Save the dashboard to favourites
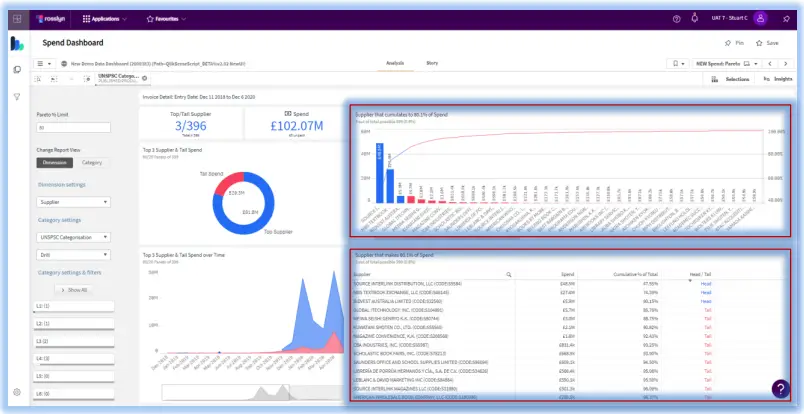Viewport: 804px width, 414px height. click(x=767, y=43)
